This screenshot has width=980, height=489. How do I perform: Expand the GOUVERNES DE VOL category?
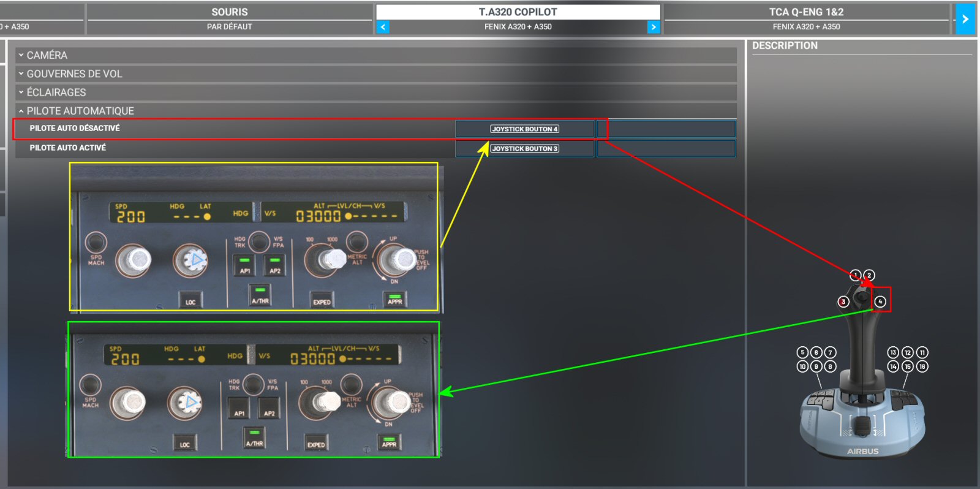[376, 74]
